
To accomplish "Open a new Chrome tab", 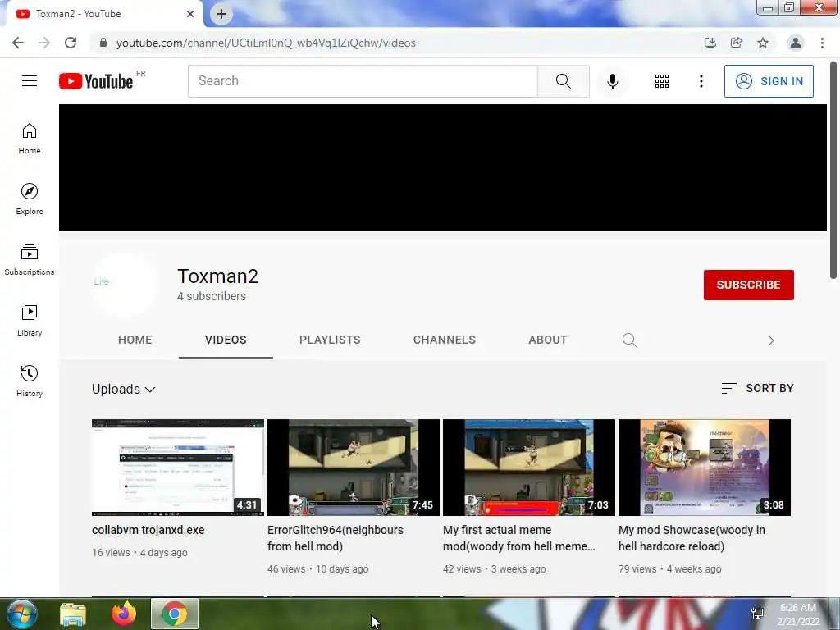I will point(221,14).
